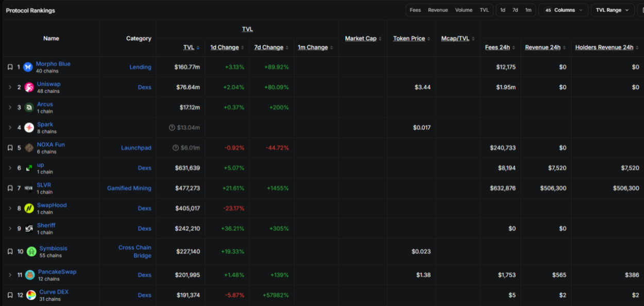Image resolution: width=644 pixels, height=306 pixels.
Task: Click the Curve DEX rainbow logo
Action: pos(31,295)
